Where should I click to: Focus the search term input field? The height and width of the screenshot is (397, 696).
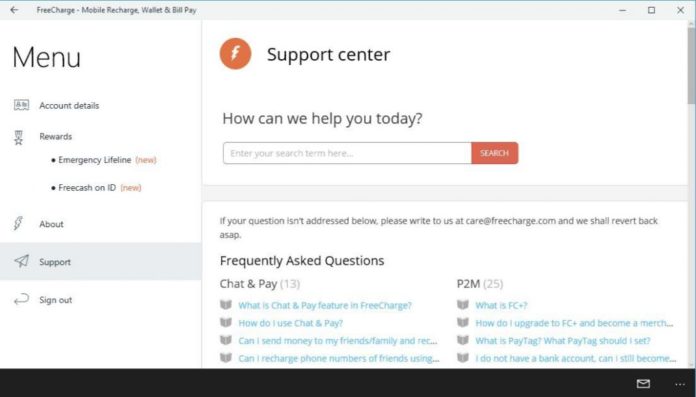347,153
